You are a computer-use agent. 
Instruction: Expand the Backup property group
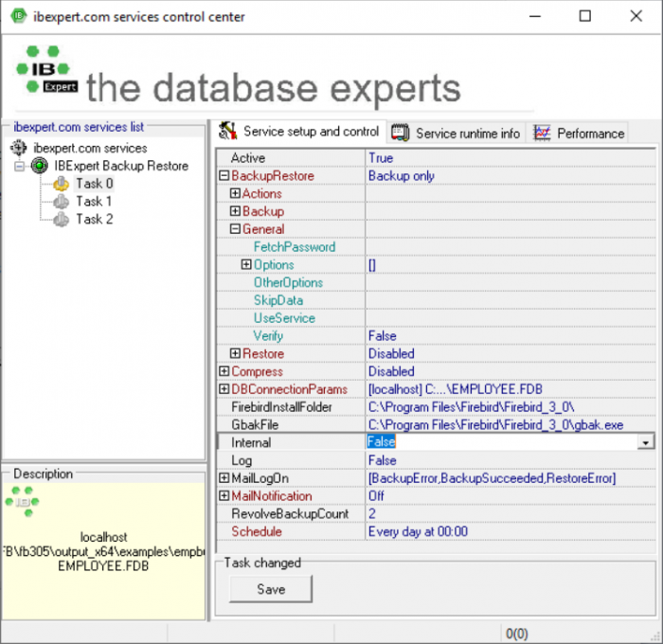[235, 211]
